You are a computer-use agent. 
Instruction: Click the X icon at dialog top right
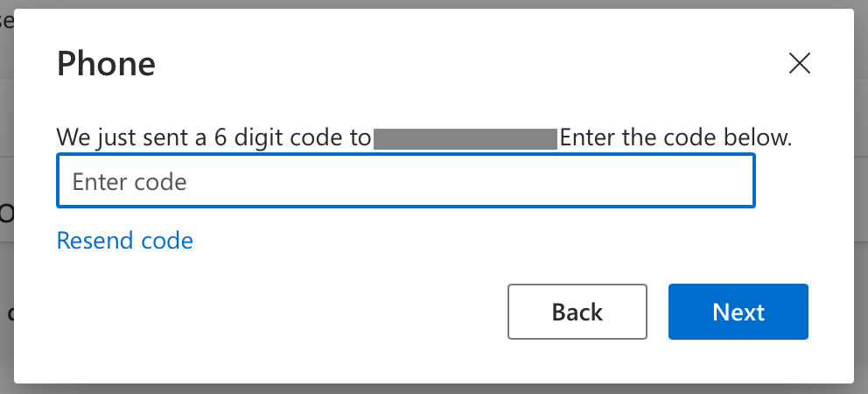pos(799,63)
